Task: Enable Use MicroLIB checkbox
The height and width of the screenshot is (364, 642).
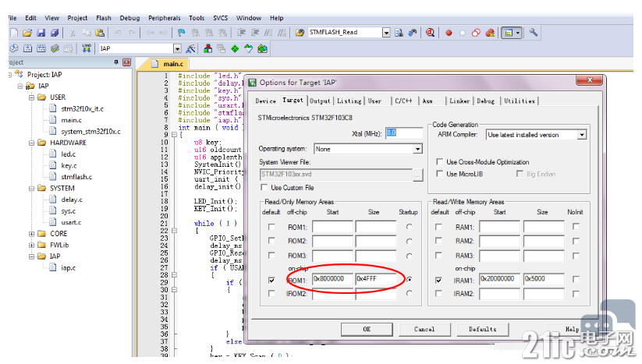Action: (440, 174)
